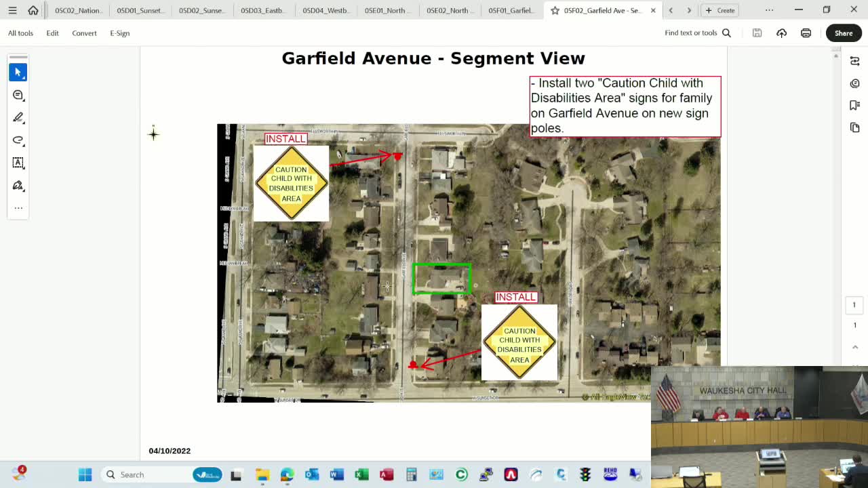Open the Convert menu
Image resolution: width=868 pixels, height=488 pixels.
[x=84, y=33]
